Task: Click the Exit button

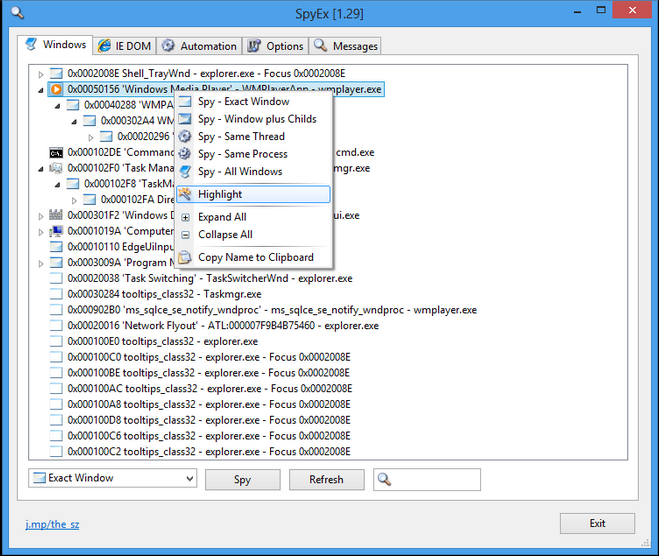Action: pos(597,523)
